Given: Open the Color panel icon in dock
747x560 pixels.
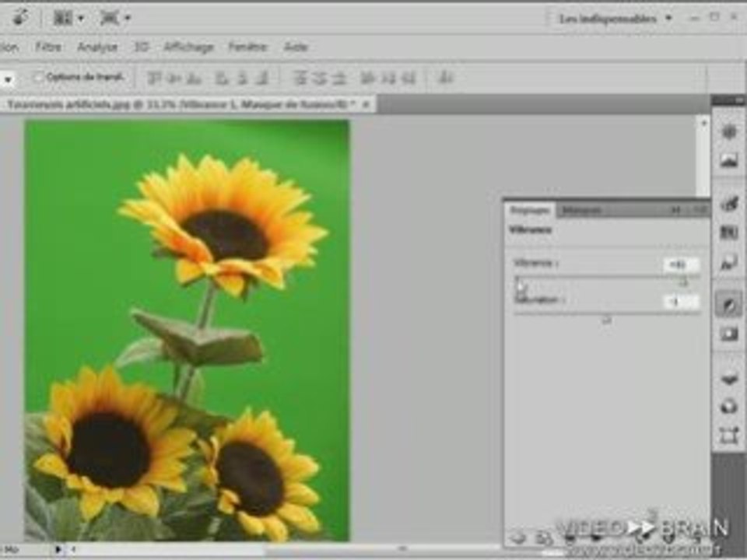Looking at the screenshot, I should point(729,204).
